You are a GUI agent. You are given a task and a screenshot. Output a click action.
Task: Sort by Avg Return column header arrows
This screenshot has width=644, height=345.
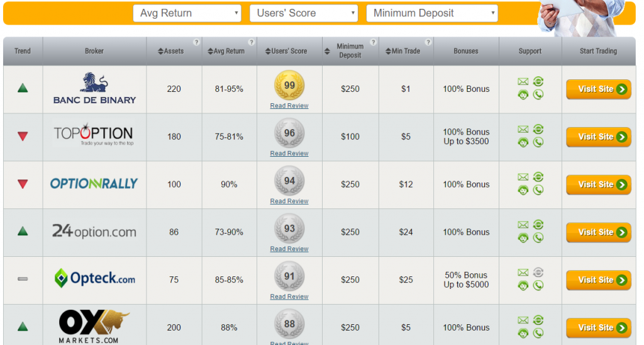click(x=210, y=52)
